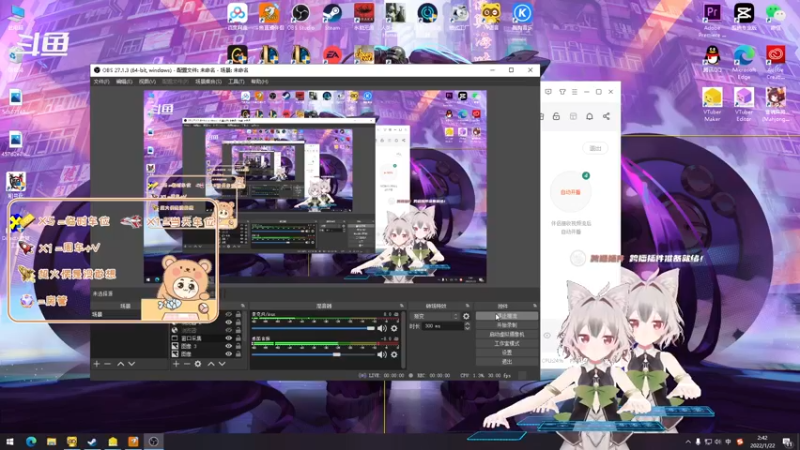
Task: Adjust the 麦克风/Aux volume slider
Action: tap(313, 329)
